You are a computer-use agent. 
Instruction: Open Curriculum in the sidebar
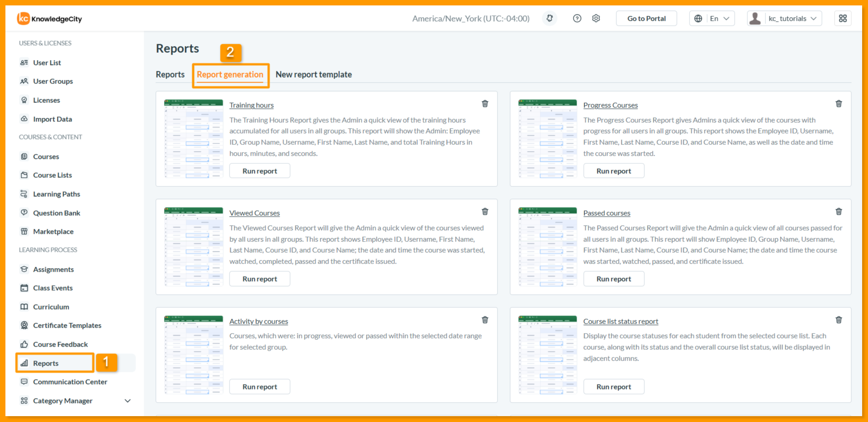coord(51,307)
